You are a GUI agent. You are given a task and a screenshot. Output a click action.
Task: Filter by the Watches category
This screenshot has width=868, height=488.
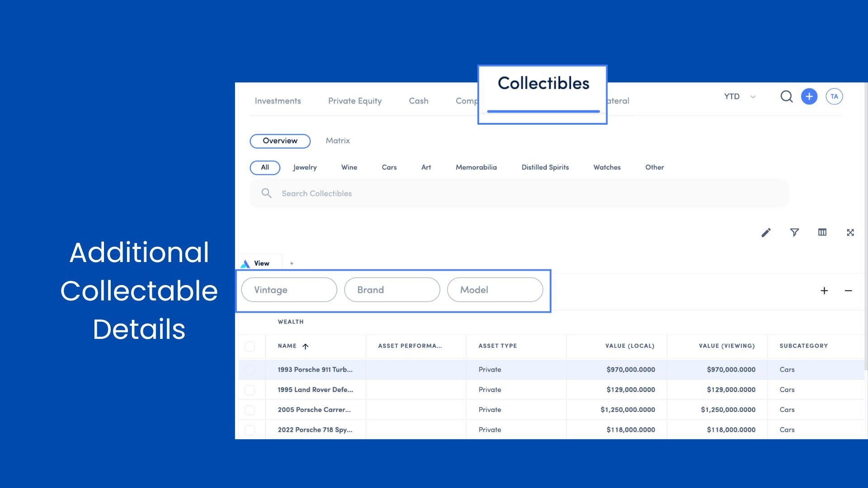coord(607,167)
